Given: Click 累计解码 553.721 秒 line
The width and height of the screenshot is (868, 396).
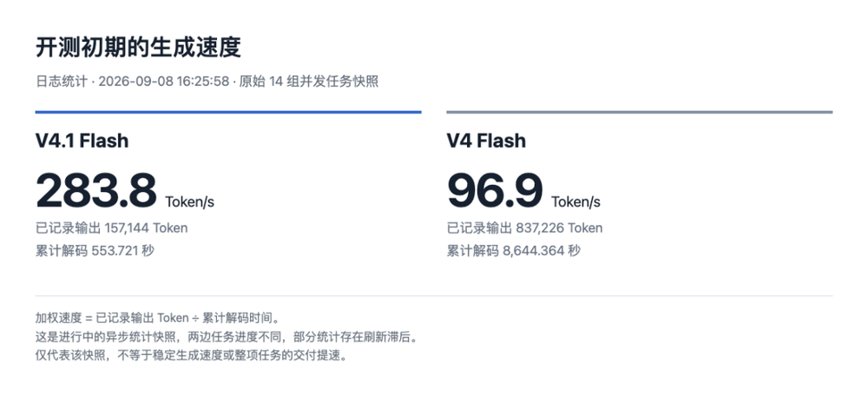Looking at the screenshot, I should click(95, 251).
